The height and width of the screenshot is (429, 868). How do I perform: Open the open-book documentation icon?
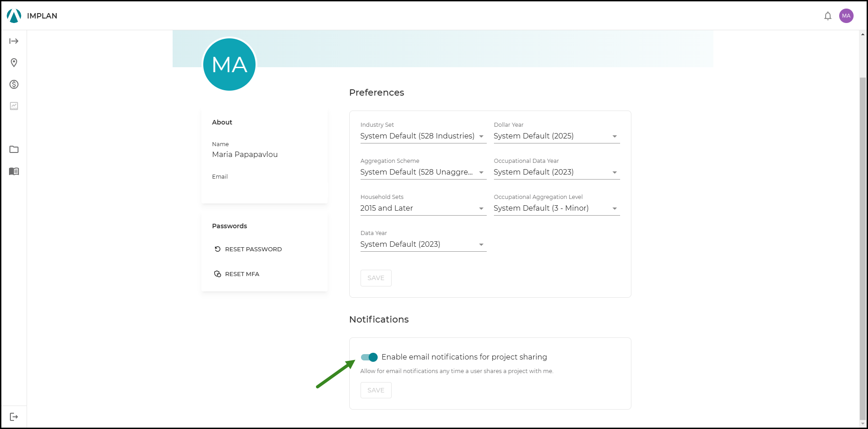coord(14,171)
